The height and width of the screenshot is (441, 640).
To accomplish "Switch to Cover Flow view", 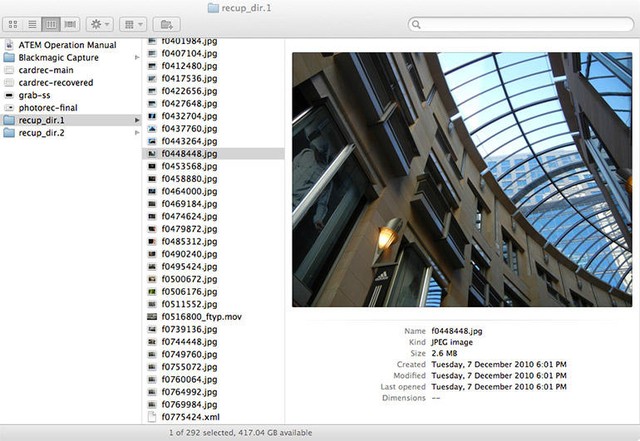I will 70,24.
